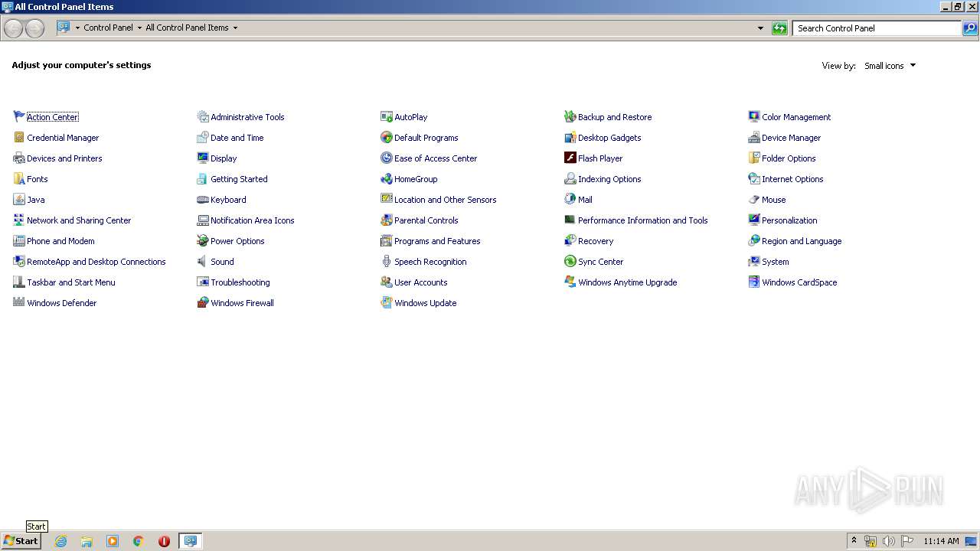Open the Date and Time clock icon
The height and width of the screenshot is (551, 980).
[203, 138]
